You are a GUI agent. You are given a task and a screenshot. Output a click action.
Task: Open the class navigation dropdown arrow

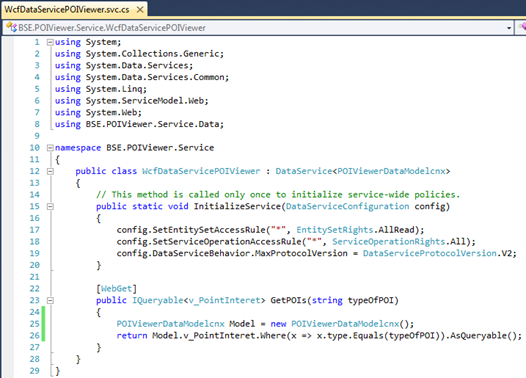(x=509, y=28)
